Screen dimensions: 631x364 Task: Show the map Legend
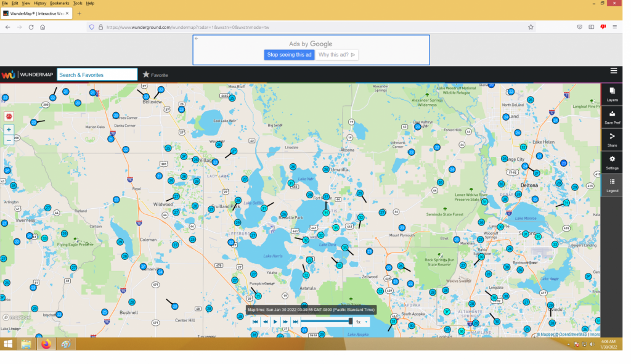pos(612,185)
